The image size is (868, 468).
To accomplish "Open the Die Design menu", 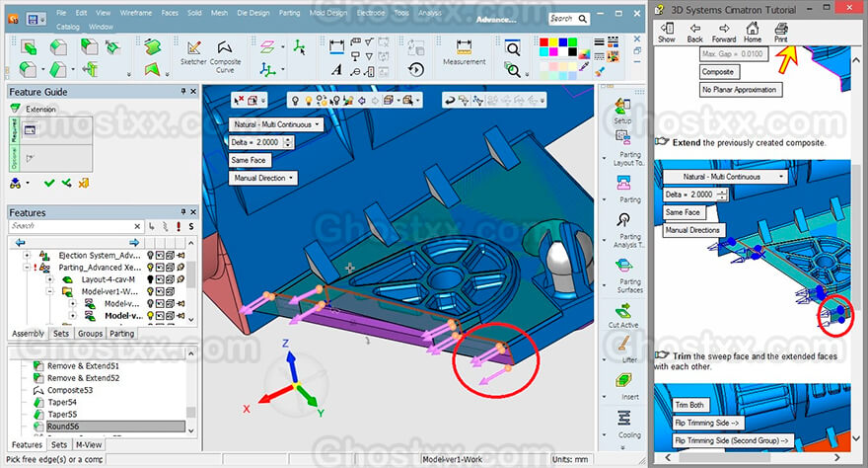I will [253, 13].
